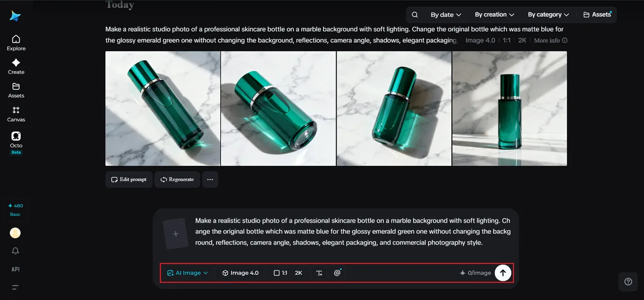
Task: Expand the By date filter dropdown
Action: (x=446, y=15)
